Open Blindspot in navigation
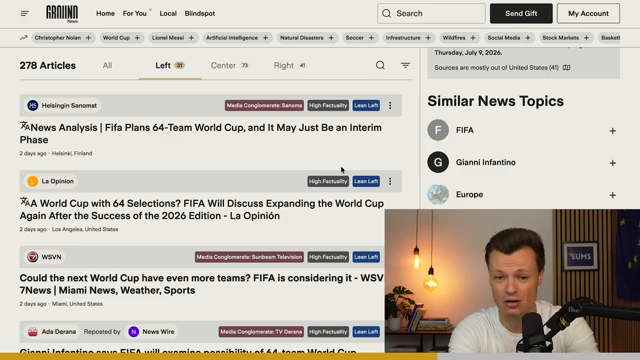Viewport: 640px width, 360px height. pyautogui.click(x=200, y=13)
